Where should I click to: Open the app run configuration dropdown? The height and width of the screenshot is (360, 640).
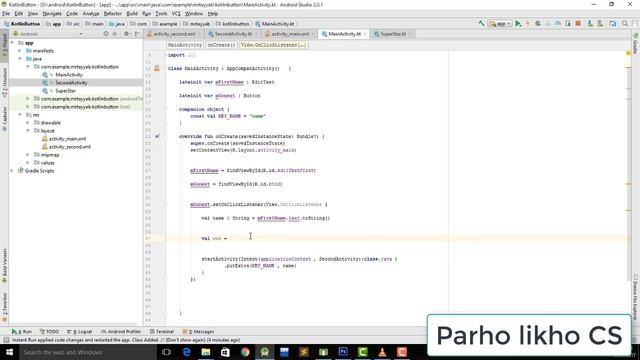coord(500,24)
